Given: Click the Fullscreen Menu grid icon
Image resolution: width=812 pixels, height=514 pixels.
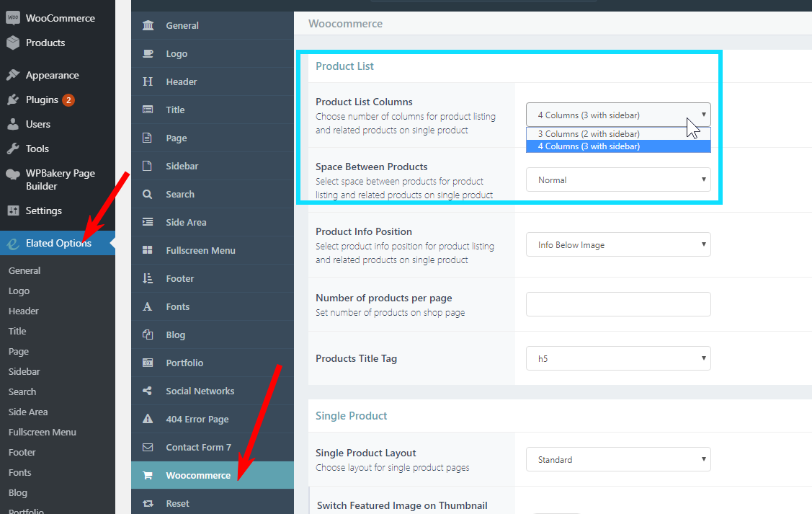Looking at the screenshot, I should tap(148, 250).
